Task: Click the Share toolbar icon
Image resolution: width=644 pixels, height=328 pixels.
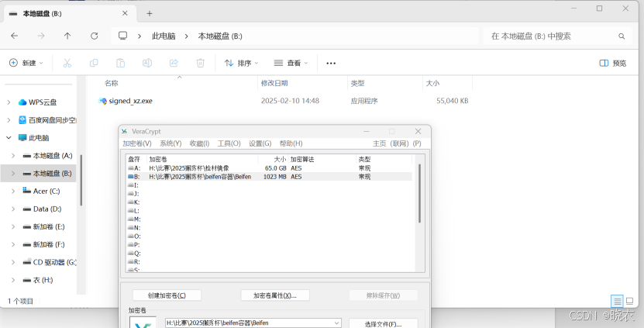Action: click(x=174, y=63)
